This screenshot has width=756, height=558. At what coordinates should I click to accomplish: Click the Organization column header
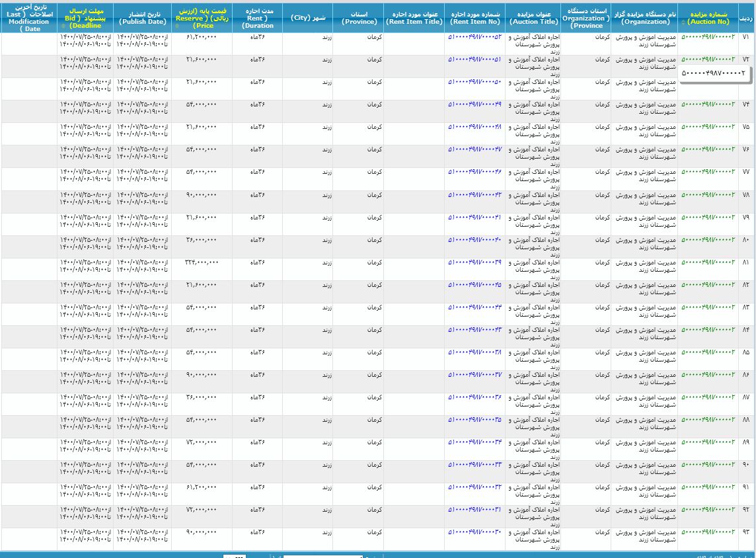click(644, 18)
